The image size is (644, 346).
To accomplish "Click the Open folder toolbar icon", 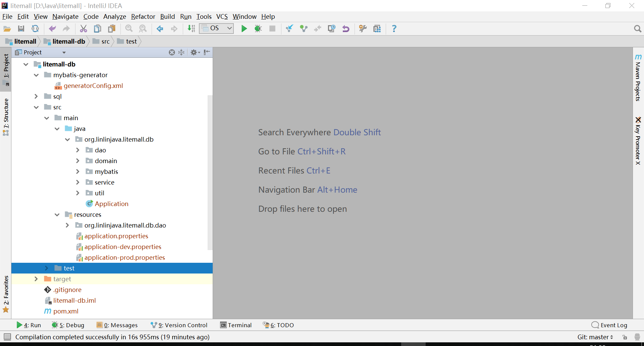I will tap(7, 29).
